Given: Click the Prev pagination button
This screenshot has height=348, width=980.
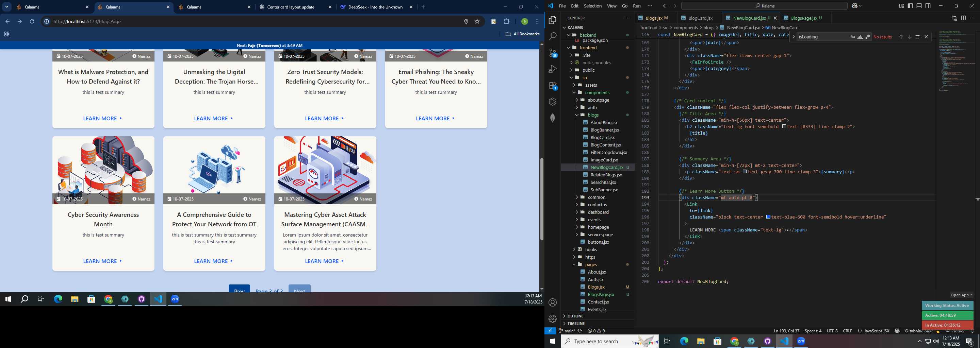Looking at the screenshot, I should 239,289.
